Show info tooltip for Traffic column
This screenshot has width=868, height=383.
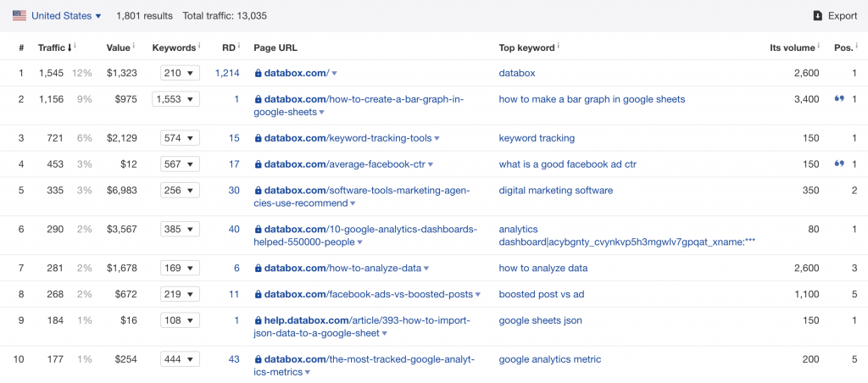coord(75,47)
